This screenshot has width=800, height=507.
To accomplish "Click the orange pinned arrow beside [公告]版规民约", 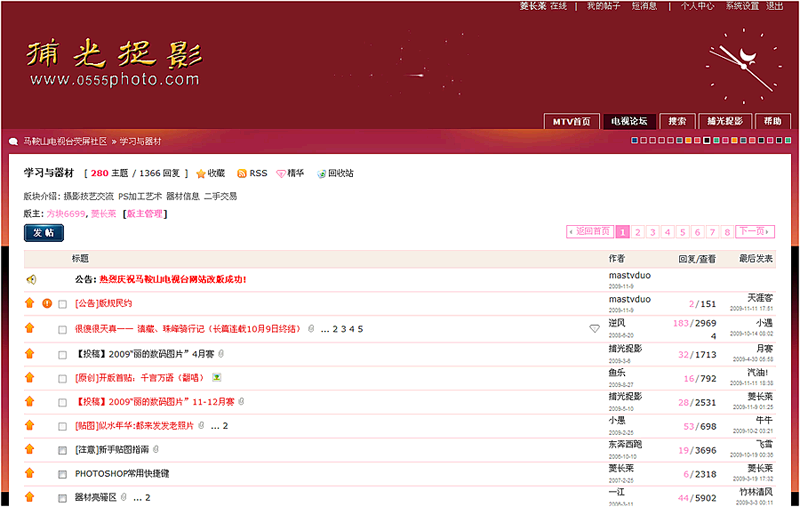I will coord(30,303).
